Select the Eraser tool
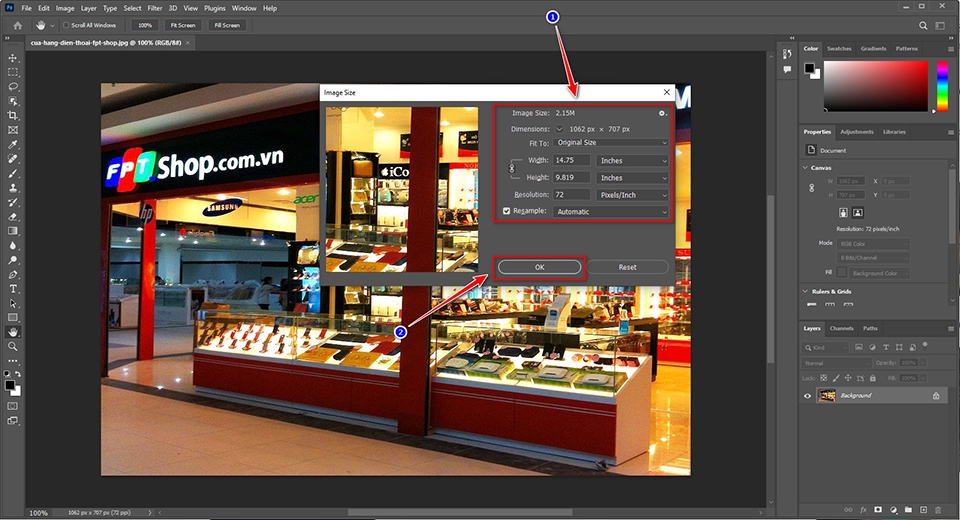Viewport: 960px width, 520px height. coord(13,216)
